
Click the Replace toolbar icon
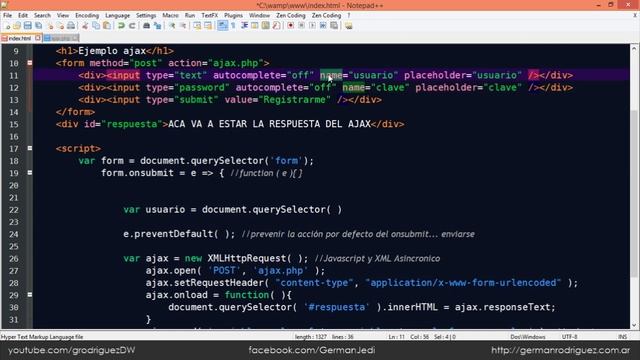click(157, 26)
